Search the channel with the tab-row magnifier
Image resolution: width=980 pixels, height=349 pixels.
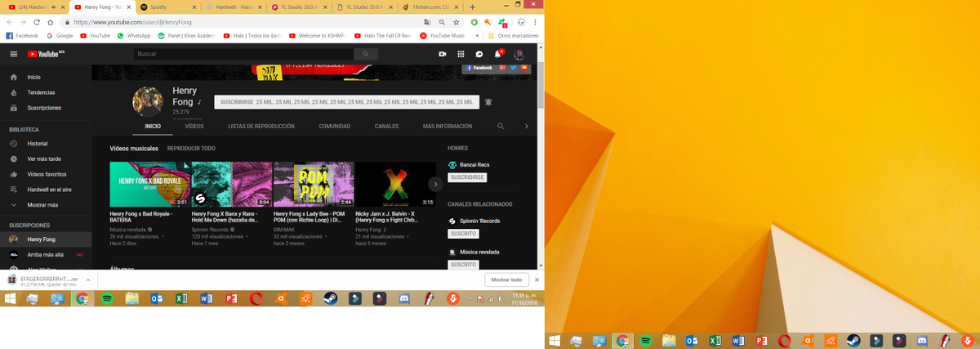(x=501, y=127)
